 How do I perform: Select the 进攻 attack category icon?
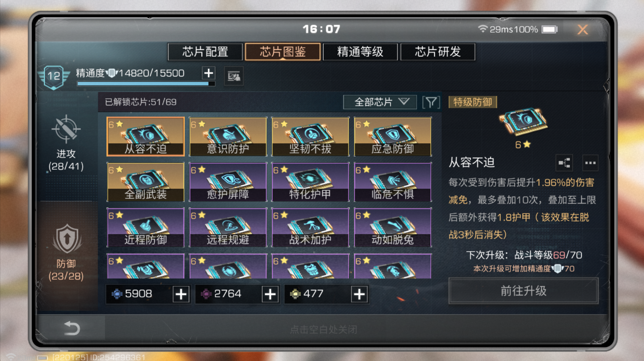pos(66,143)
